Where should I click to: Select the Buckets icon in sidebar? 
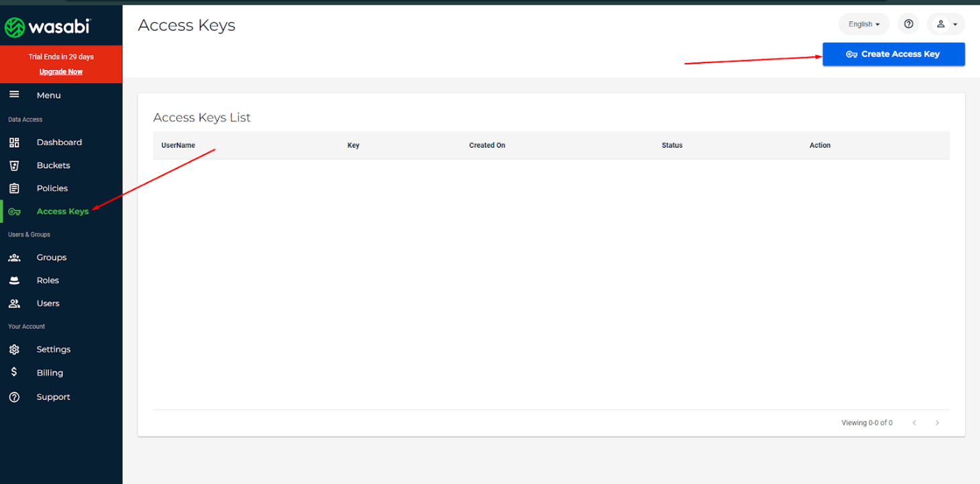(14, 165)
